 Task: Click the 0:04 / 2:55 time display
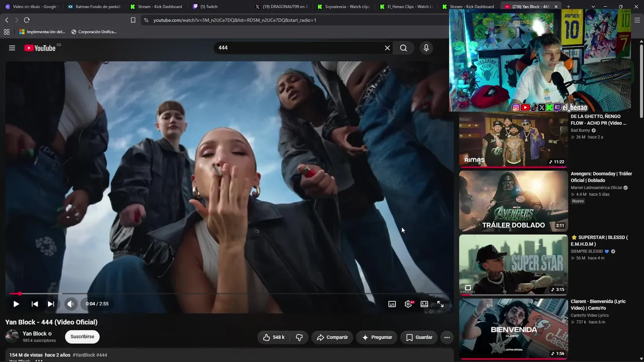click(97, 304)
